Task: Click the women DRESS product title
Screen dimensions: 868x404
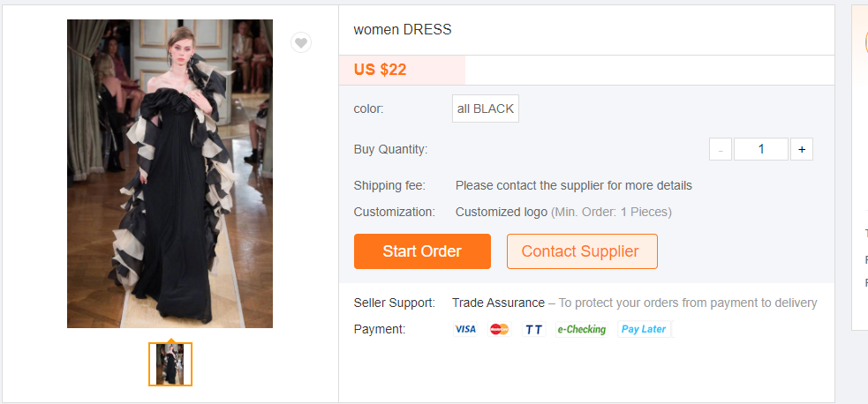Action: tap(403, 30)
